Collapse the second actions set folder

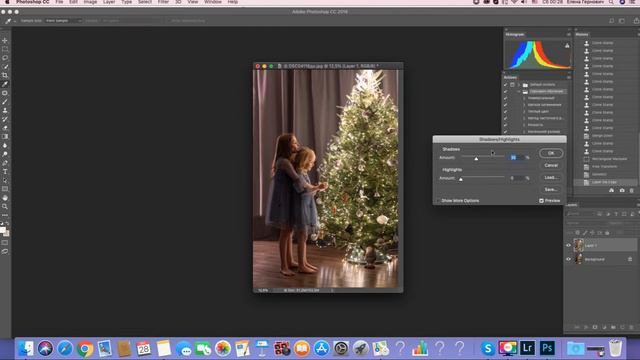pos(519,91)
